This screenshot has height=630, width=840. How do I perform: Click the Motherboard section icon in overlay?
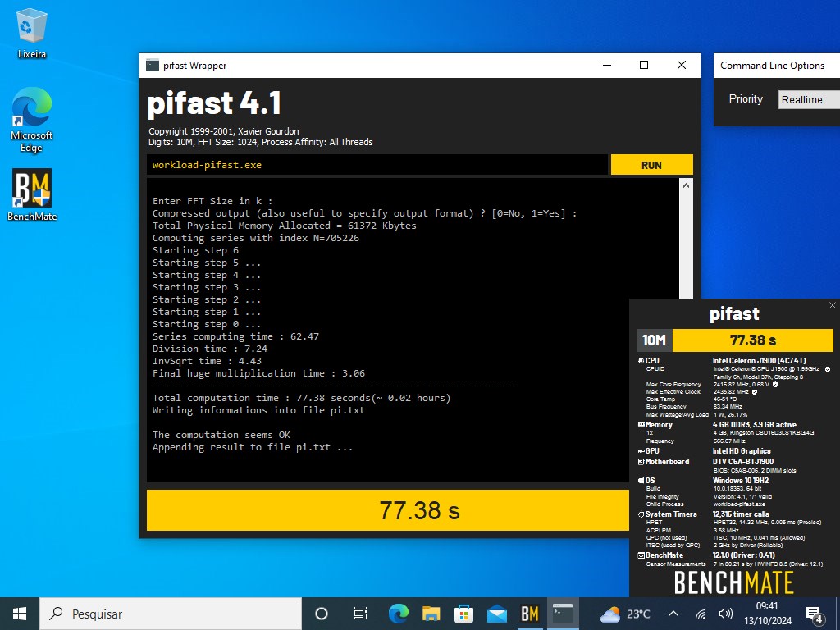[641, 462]
